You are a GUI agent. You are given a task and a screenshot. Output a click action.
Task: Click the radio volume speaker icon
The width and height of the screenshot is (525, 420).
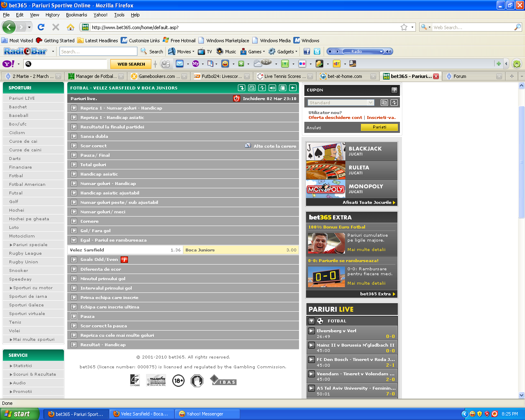389,51
